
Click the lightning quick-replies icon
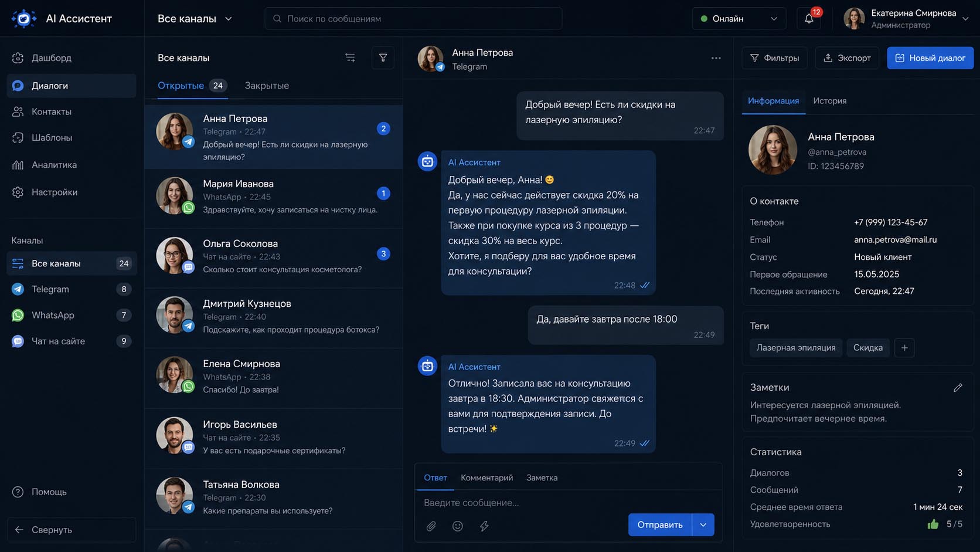coord(484,526)
